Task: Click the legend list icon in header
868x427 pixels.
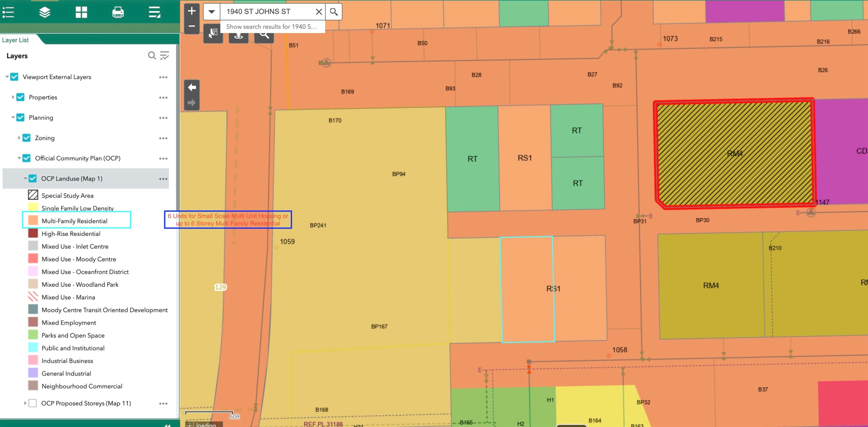Action: (x=8, y=12)
